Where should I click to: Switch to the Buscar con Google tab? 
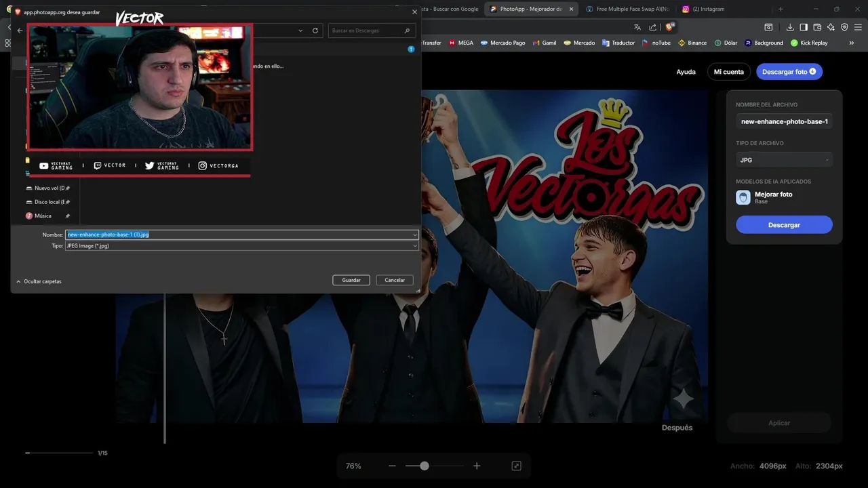451,9
